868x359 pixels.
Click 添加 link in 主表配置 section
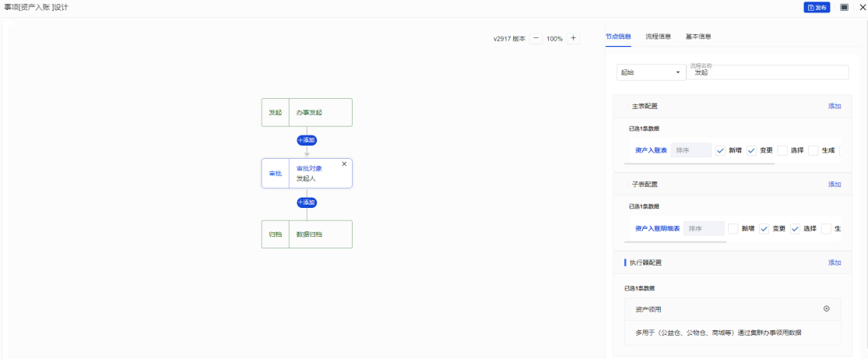pos(834,106)
